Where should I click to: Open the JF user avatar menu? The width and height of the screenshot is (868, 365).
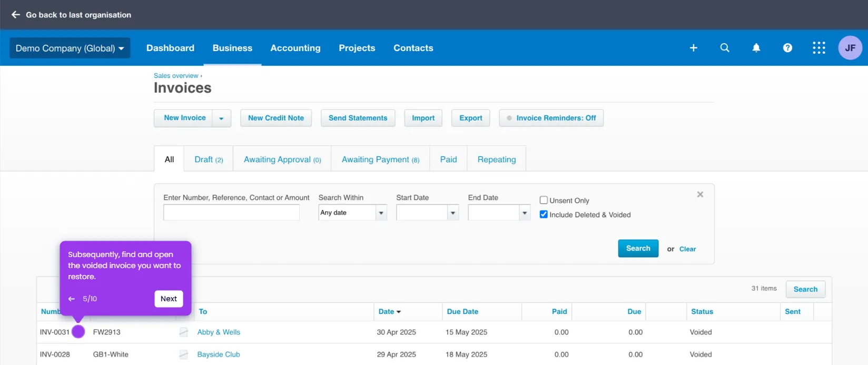pyautogui.click(x=850, y=48)
